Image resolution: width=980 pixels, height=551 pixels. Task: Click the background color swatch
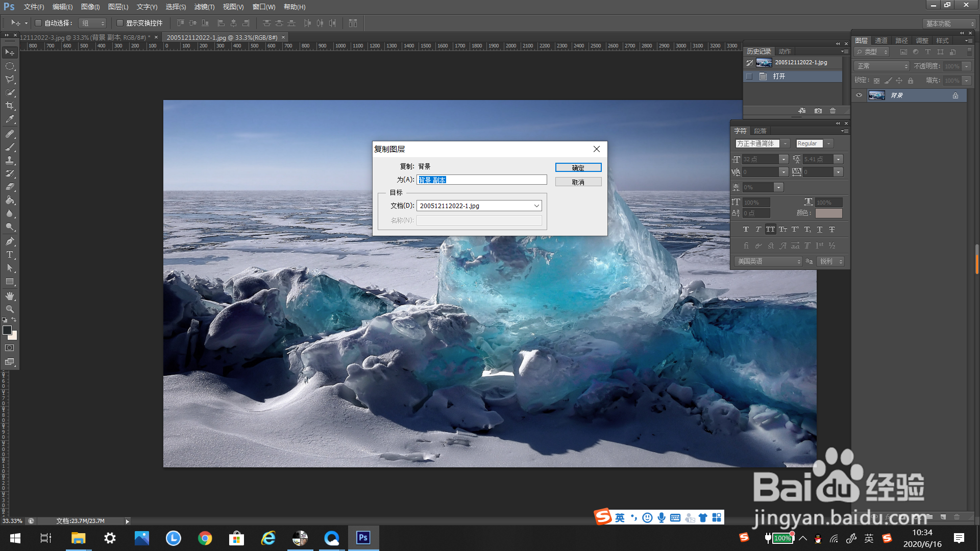14,336
